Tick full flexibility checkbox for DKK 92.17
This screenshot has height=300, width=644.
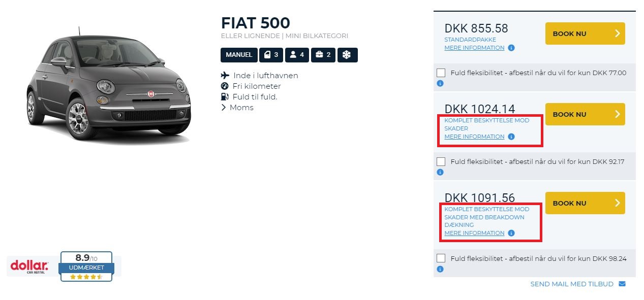pos(441,162)
